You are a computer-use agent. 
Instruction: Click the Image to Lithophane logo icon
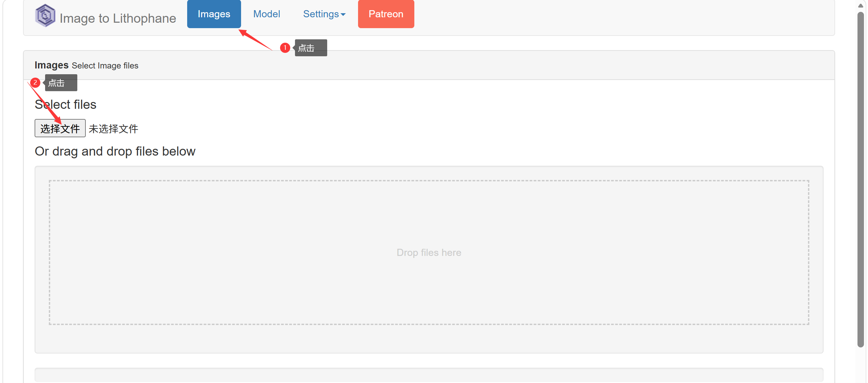(x=45, y=16)
